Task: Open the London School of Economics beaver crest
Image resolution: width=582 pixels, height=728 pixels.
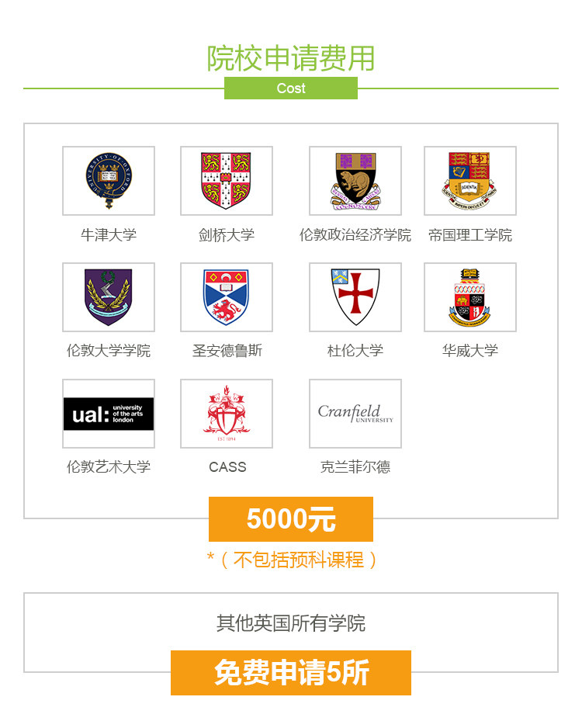Action: click(x=355, y=181)
